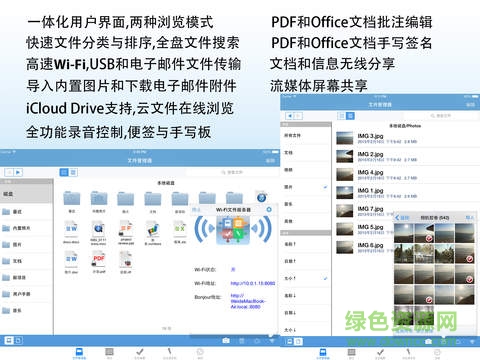The image size is (480, 360).
Task: Tap camera icon in left bottom bar
Action: point(226,341)
